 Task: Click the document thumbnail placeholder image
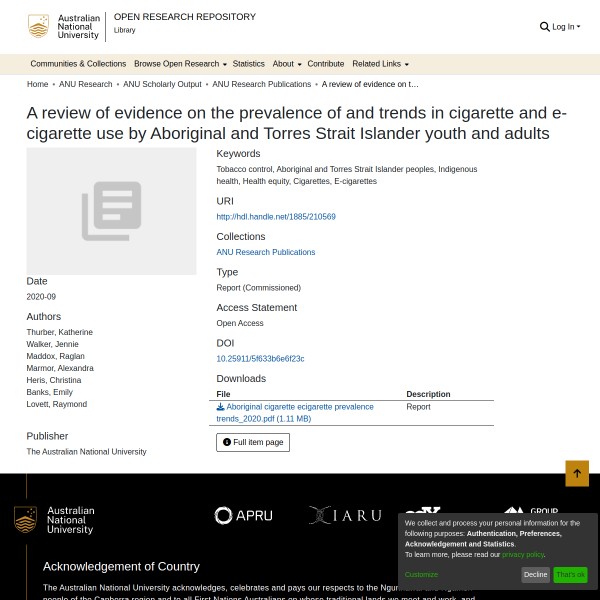tap(111, 211)
